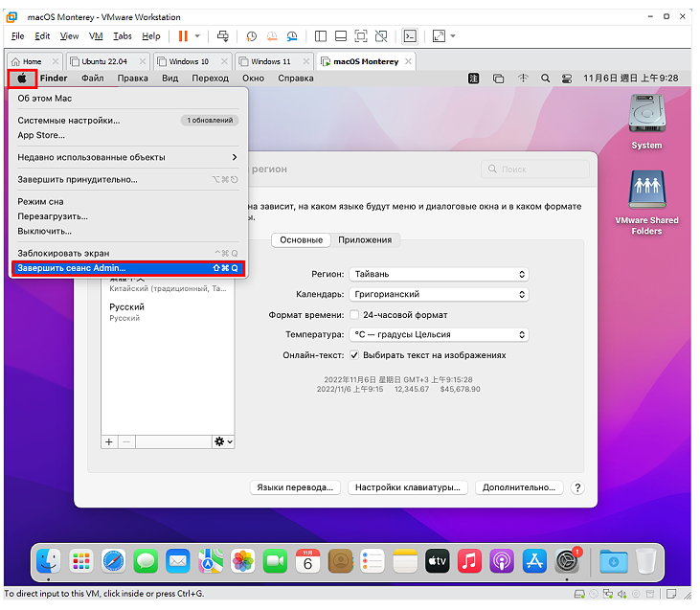Open Mail app in Dock

click(178, 560)
